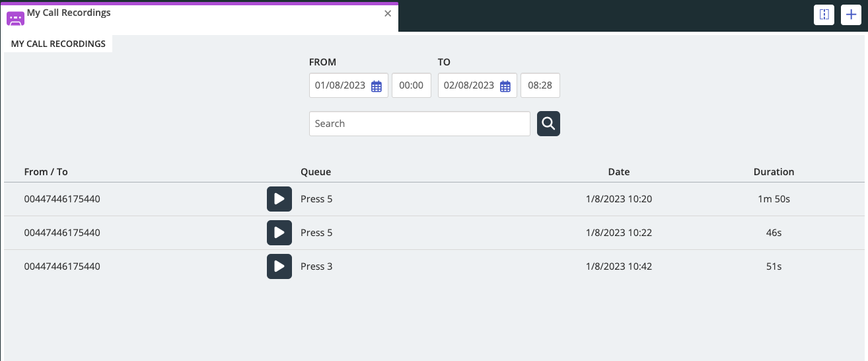Click the purple My Call Recordings app icon
This screenshot has height=361, width=868.
[15, 18]
